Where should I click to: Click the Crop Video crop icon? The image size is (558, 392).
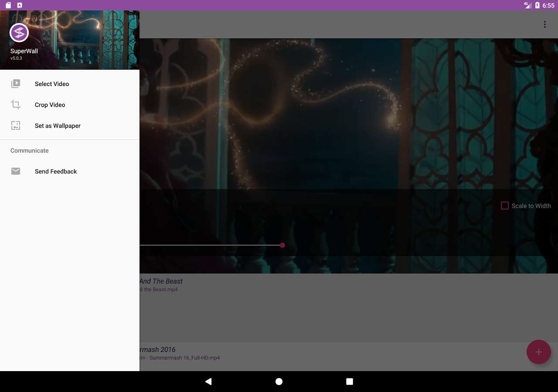[16, 105]
